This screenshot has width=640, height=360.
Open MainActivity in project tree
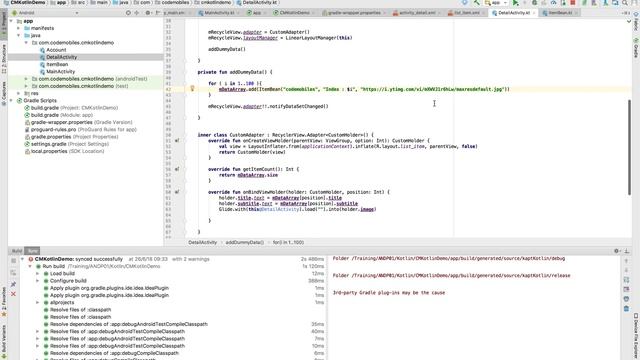(x=60, y=72)
